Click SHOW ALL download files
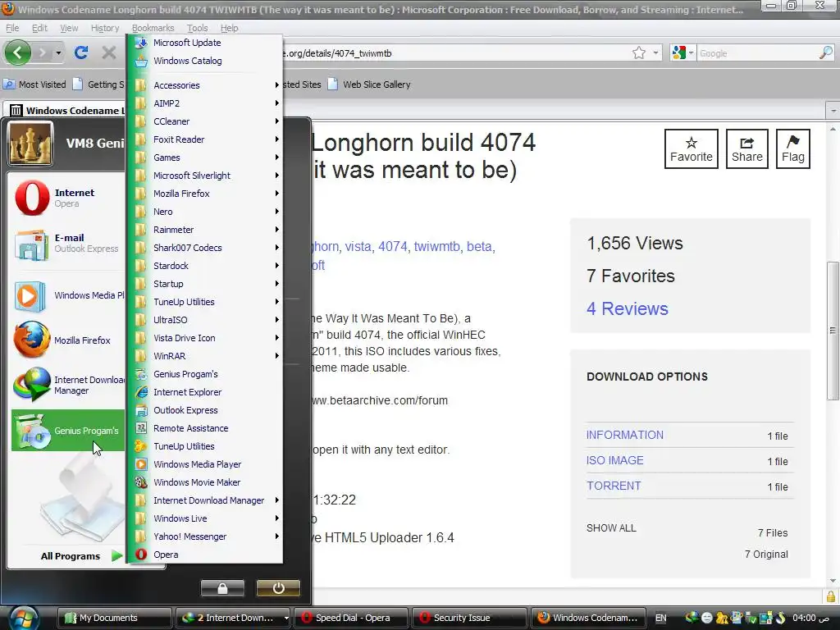The image size is (840, 630). [x=611, y=527]
